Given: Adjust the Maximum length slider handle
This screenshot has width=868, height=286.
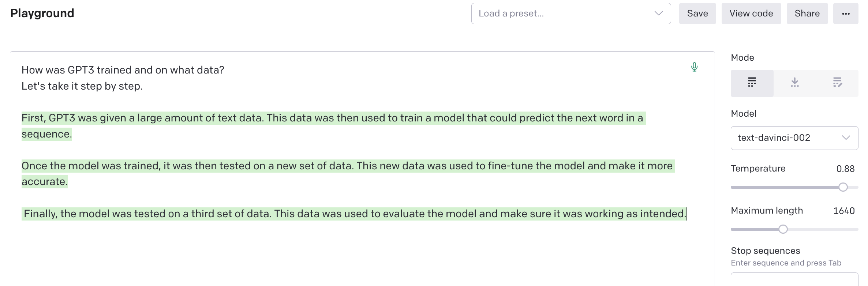Looking at the screenshot, I should [783, 229].
